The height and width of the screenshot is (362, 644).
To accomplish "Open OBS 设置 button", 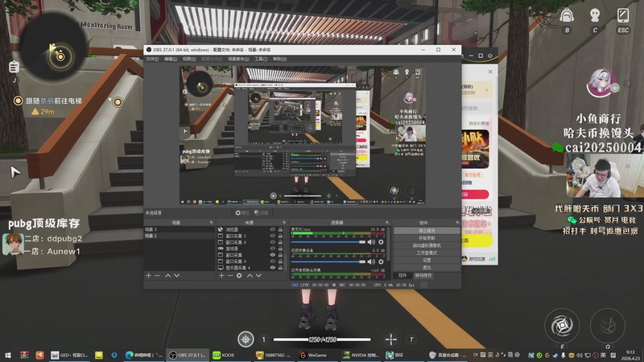I will 427,260.
